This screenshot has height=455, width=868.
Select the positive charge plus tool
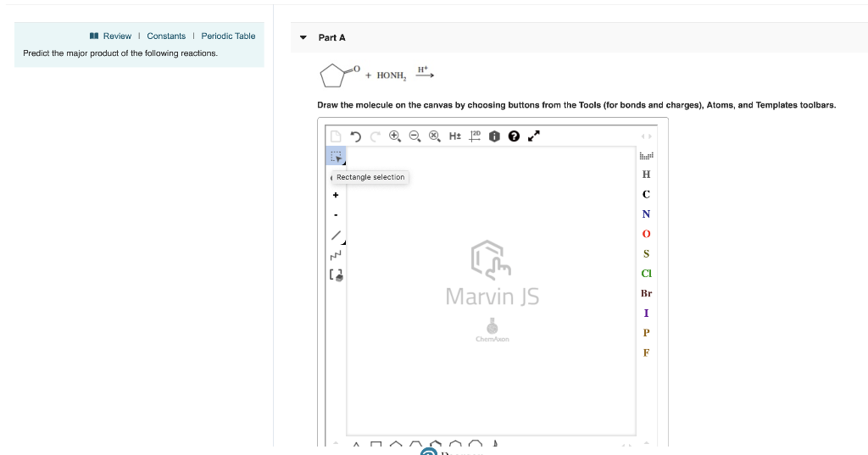(x=336, y=195)
